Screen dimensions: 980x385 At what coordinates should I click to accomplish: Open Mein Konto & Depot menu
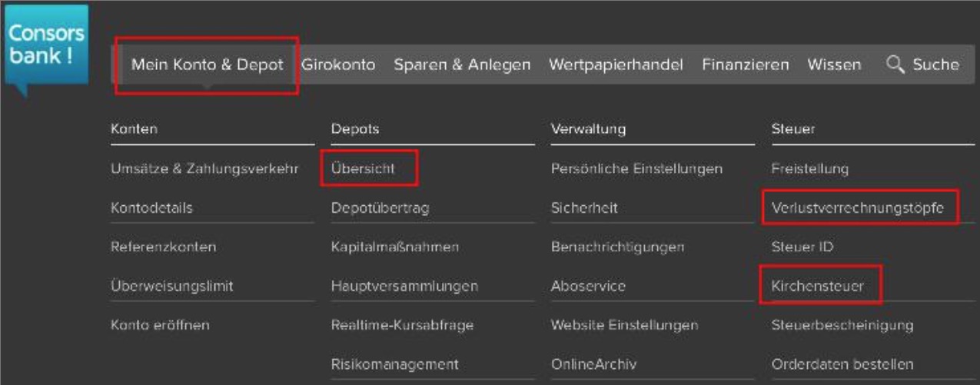[207, 65]
